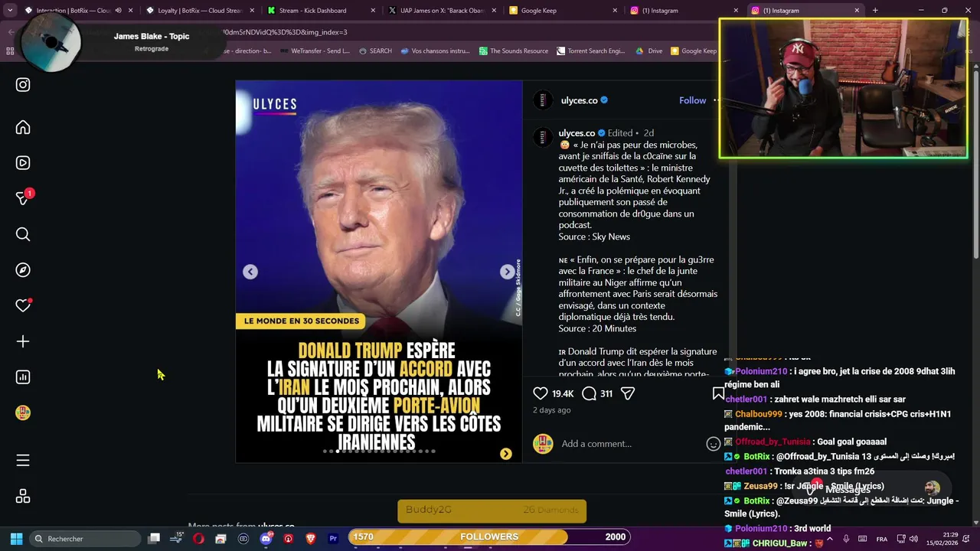Open Messages with unread badge in sidebar
Viewport: 980px width, 551px height.
point(24,197)
